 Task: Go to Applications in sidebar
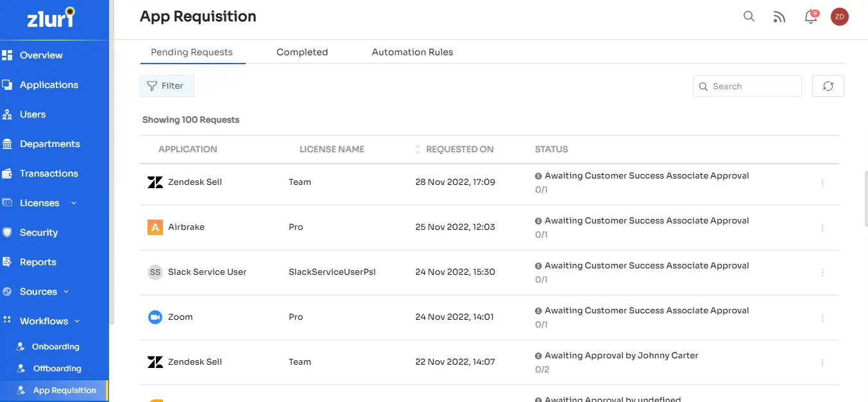pyautogui.click(x=49, y=85)
